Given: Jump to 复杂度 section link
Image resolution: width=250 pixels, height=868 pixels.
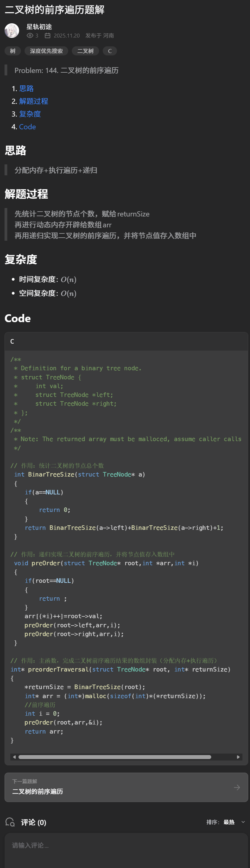Looking at the screenshot, I should (x=30, y=114).
